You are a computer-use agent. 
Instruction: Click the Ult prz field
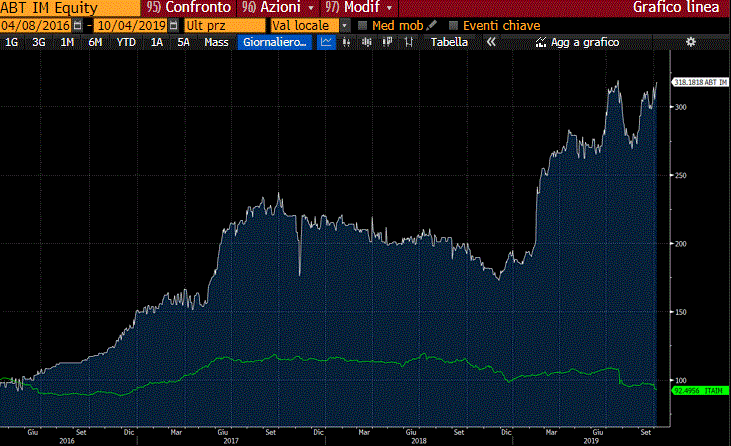click(225, 25)
